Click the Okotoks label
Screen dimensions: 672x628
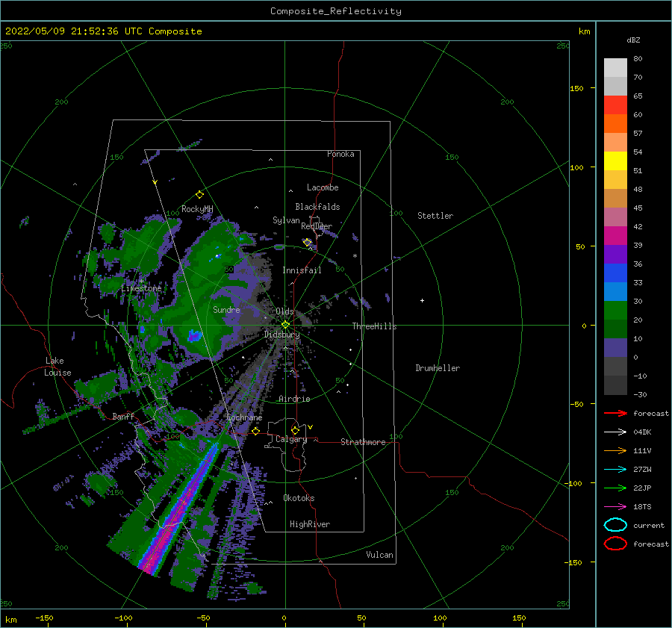click(x=299, y=497)
